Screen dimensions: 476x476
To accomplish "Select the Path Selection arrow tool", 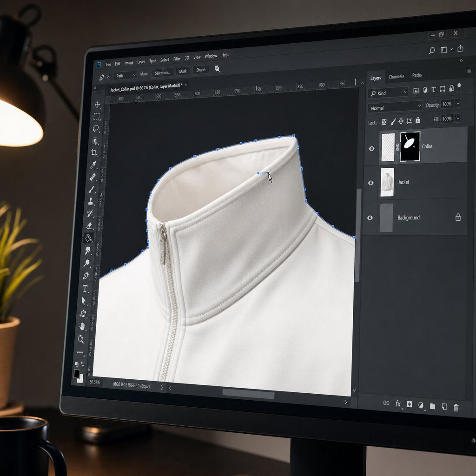I will click(84, 301).
